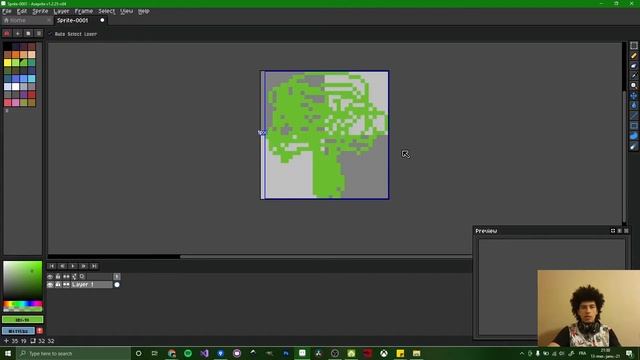Switch to the Home tab
Viewport: 640px width, 360px height.
(27, 20)
